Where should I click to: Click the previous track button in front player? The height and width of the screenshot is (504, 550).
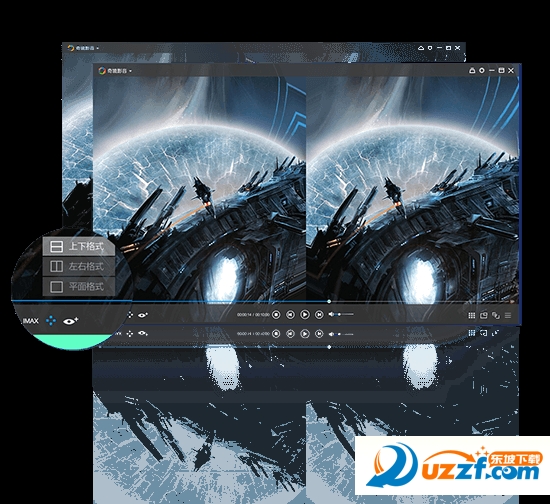(x=290, y=315)
